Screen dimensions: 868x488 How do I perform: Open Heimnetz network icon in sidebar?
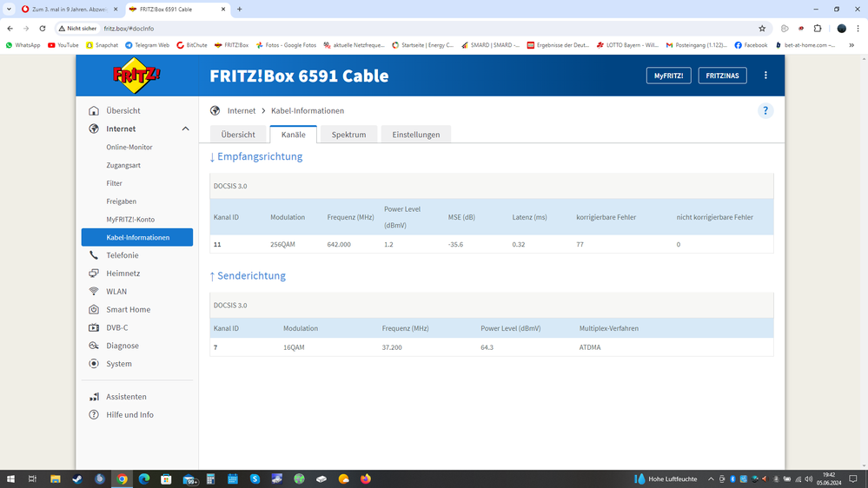click(x=94, y=274)
